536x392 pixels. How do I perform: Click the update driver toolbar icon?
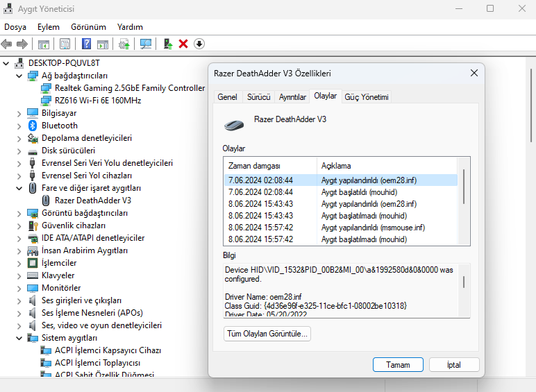(x=124, y=44)
